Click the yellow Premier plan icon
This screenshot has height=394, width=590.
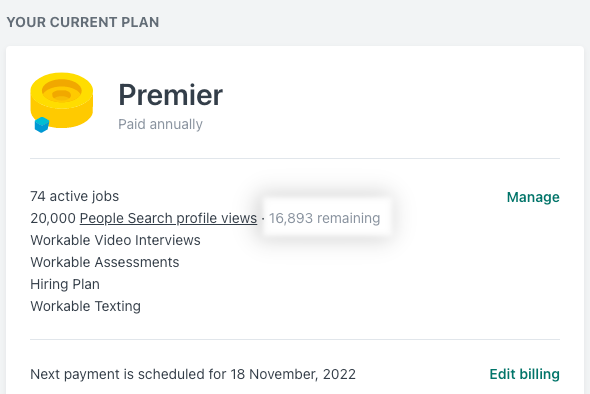click(x=62, y=100)
